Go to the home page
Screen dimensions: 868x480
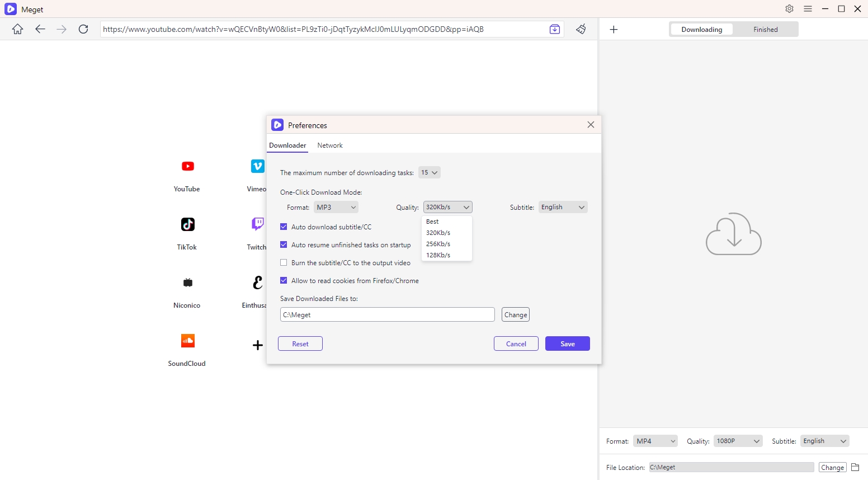point(18,29)
